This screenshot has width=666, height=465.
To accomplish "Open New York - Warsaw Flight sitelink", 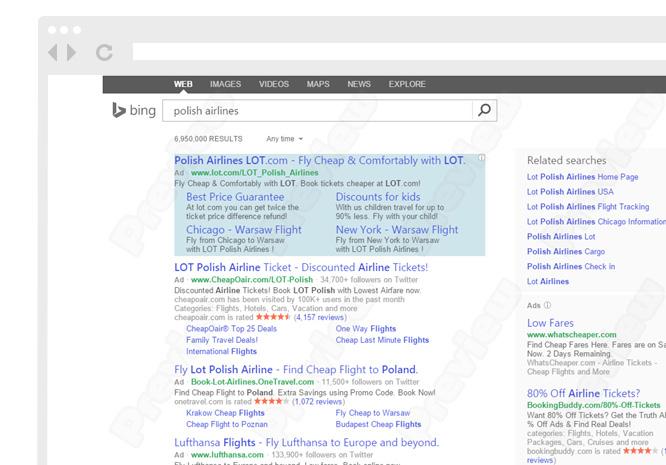I will pos(397,230).
